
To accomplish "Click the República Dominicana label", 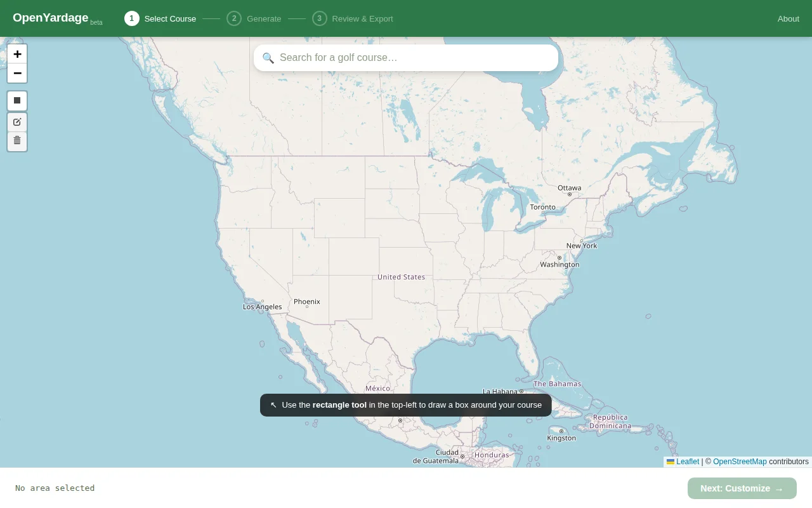I will click(610, 422).
